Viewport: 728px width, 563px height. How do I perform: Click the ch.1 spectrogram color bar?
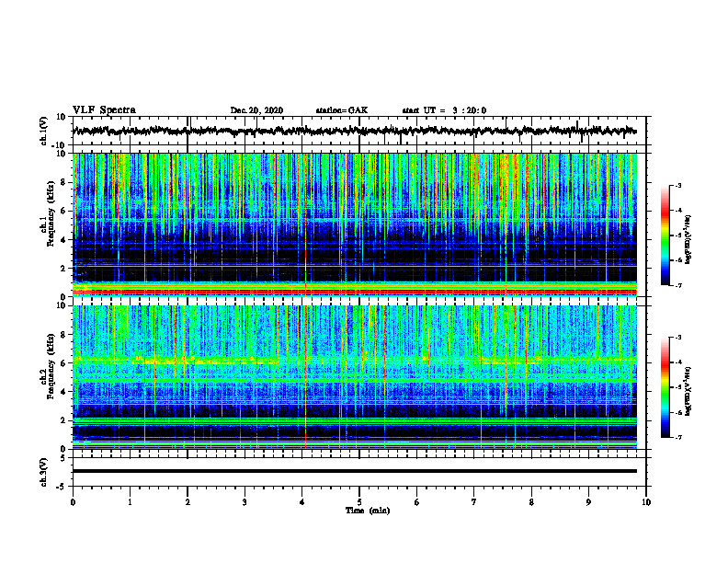(x=665, y=236)
